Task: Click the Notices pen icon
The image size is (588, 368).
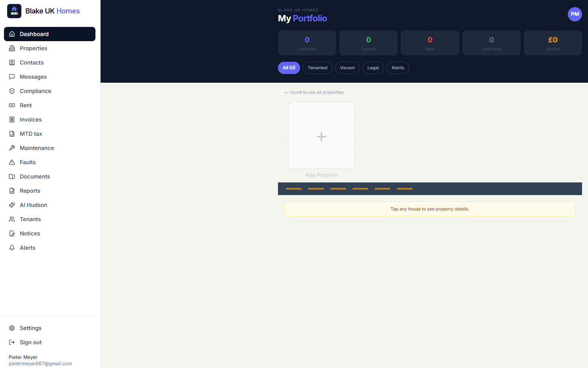Action: click(x=12, y=233)
